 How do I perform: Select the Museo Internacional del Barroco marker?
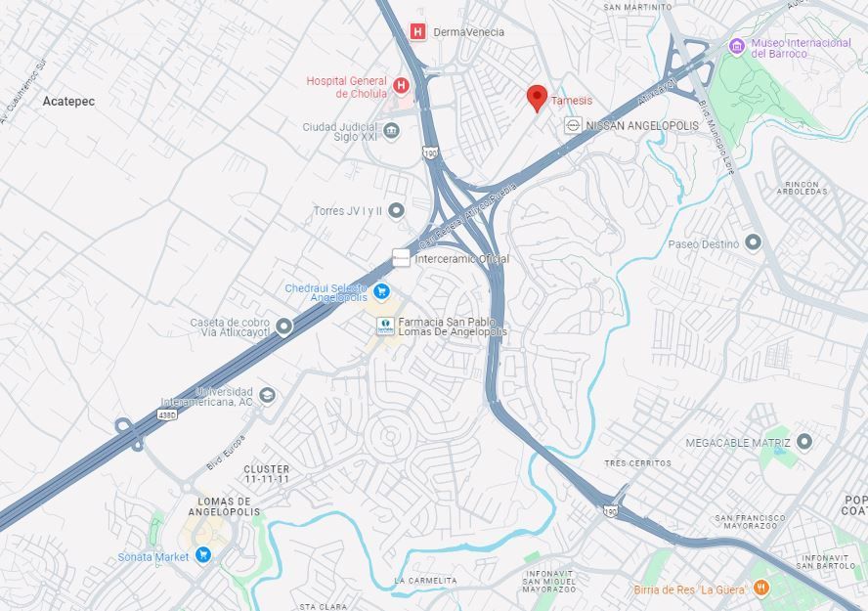coord(736,47)
